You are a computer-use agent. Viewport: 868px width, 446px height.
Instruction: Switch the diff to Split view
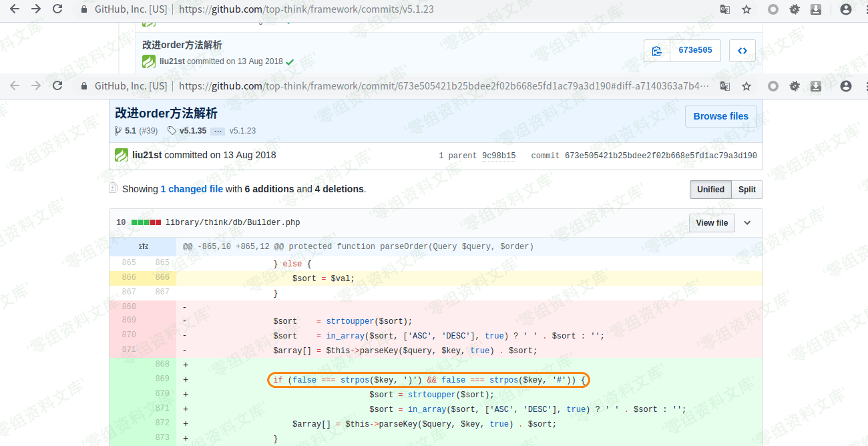pos(747,190)
